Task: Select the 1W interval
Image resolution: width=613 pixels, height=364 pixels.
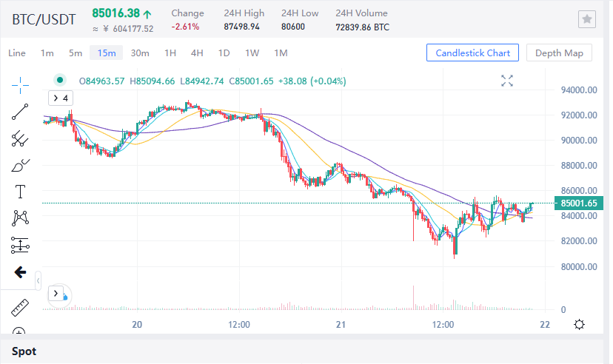Action: (252, 53)
